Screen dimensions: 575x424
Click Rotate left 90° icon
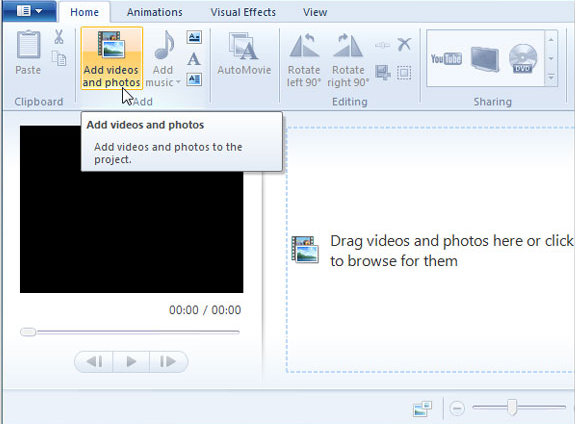pos(304,45)
